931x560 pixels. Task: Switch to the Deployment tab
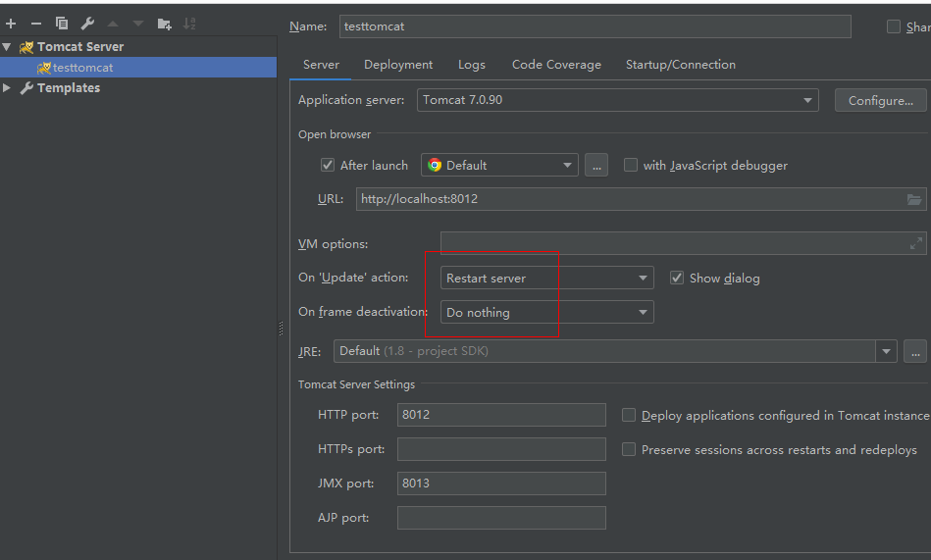[x=397, y=65]
